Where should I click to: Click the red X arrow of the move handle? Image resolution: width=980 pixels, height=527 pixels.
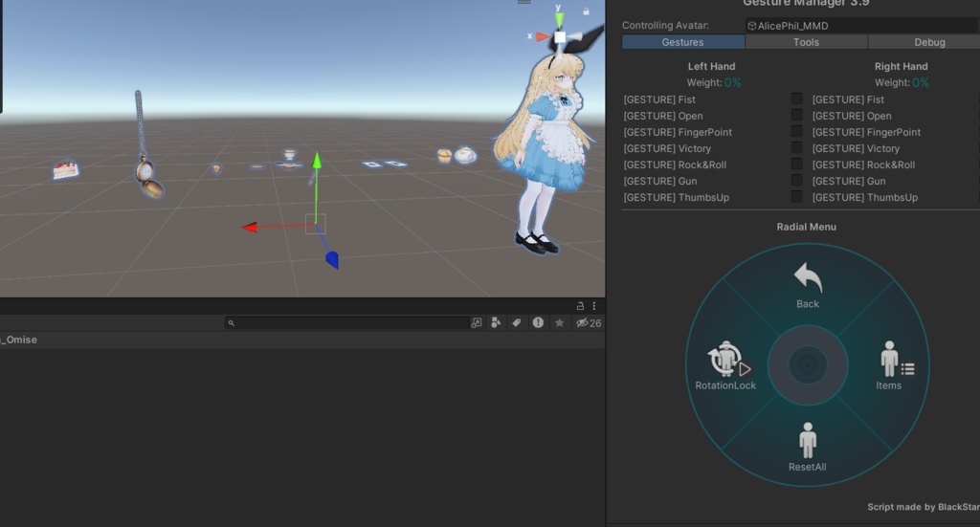pyautogui.click(x=250, y=227)
